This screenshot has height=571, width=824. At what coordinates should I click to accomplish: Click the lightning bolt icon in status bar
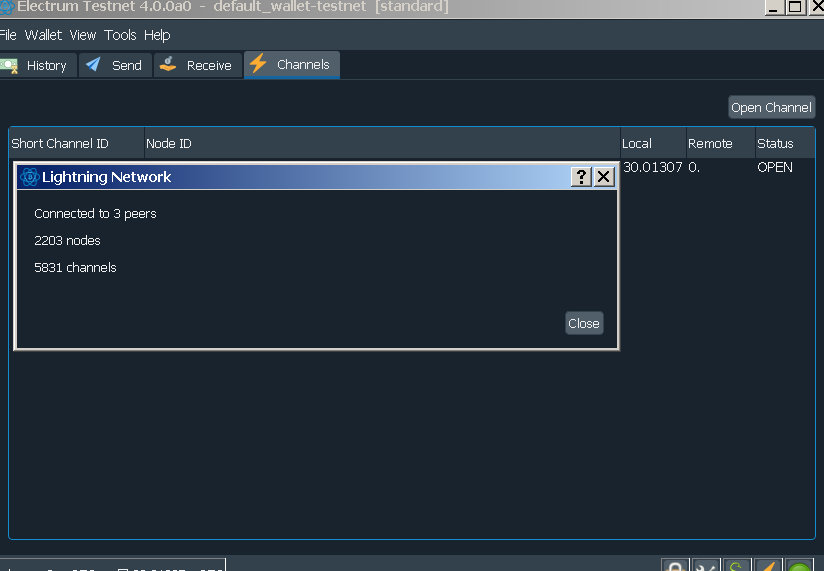pos(768,566)
